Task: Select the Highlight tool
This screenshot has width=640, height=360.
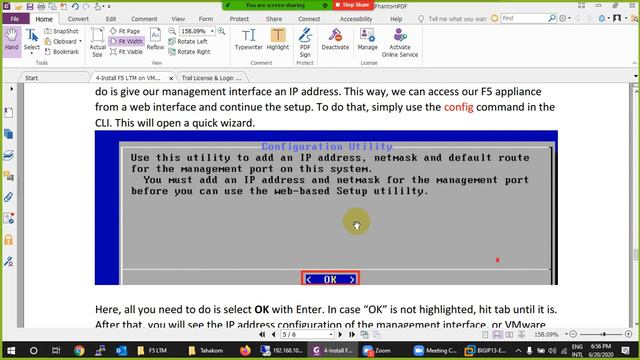Action: [278, 40]
